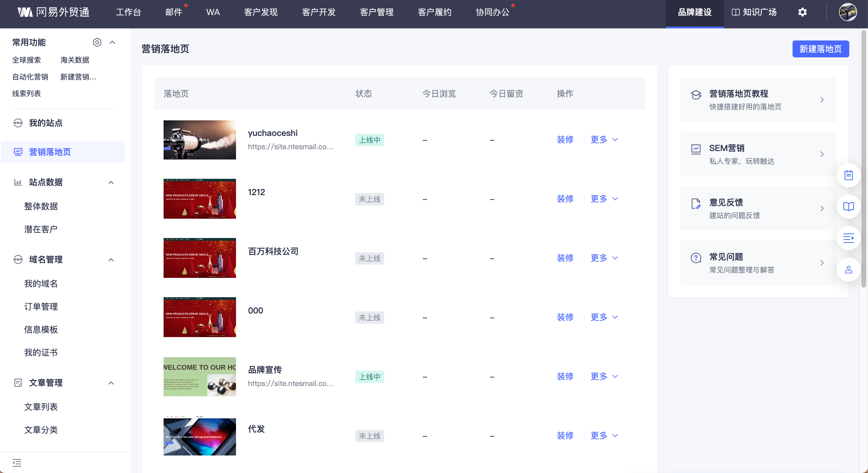This screenshot has width=868, height=473.
Task: Open the 营销落地页教程 card
Action: pos(758,100)
